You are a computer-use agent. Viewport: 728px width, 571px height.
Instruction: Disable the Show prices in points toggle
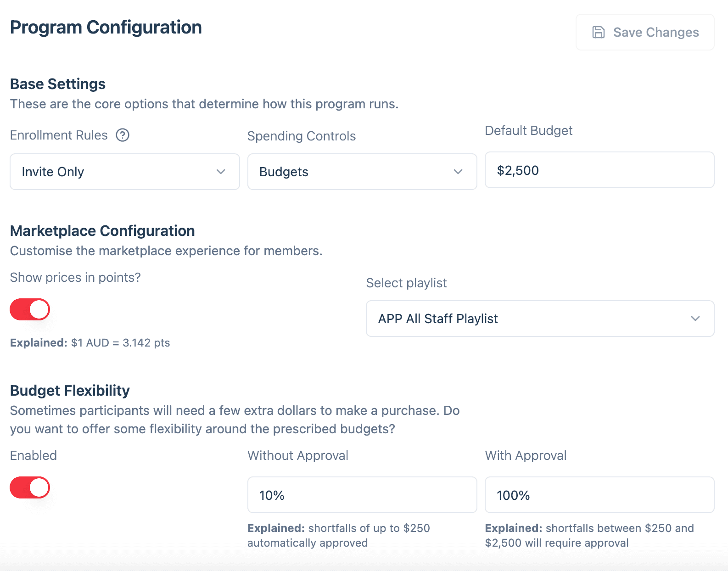30,309
